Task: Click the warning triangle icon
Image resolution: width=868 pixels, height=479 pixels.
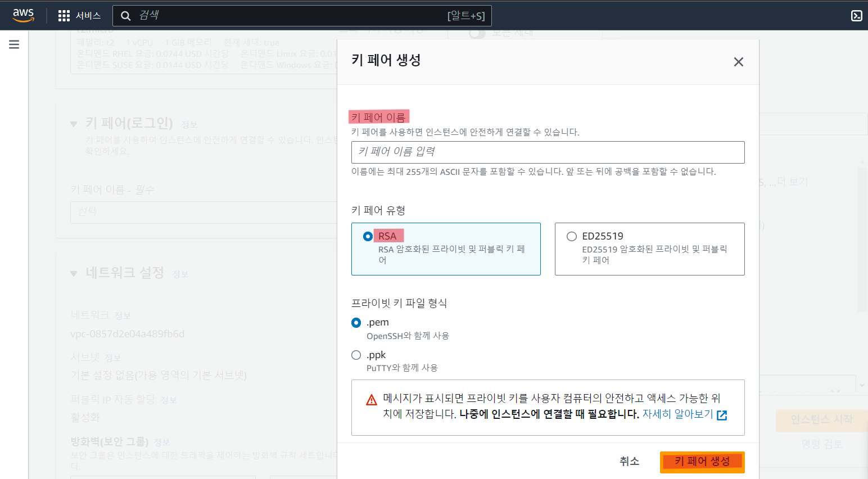Action: pyautogui.click(x=372, y=400)
